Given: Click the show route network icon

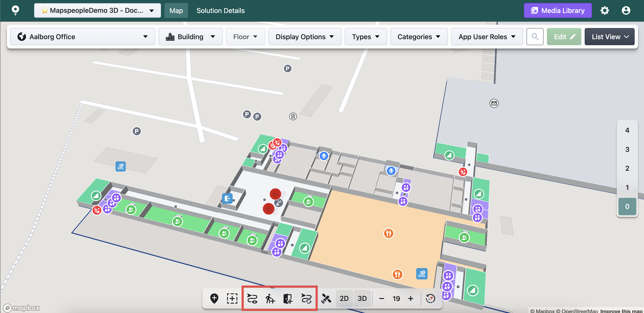Looking at the screenshot, I should [x=252, y=298].
